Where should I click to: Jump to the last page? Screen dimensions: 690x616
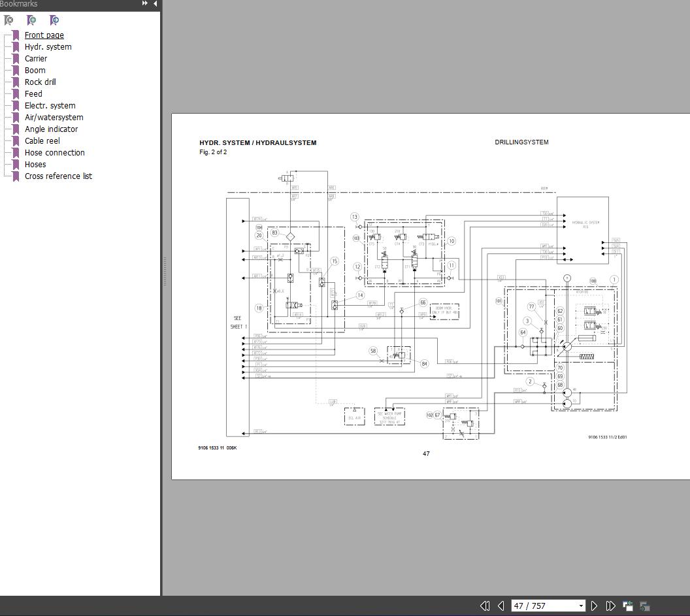click(x=610, y=606)
